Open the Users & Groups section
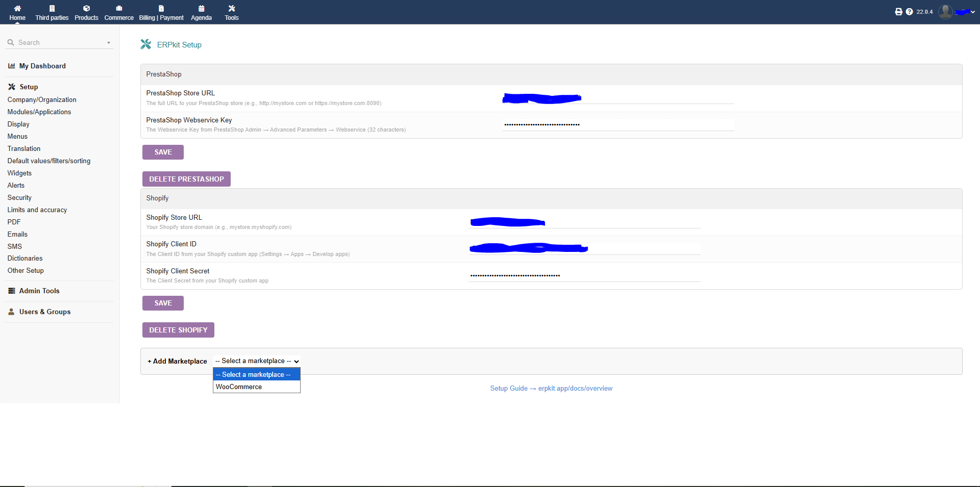980x487 pixels. pyautogui.click(x=45, y=312)
